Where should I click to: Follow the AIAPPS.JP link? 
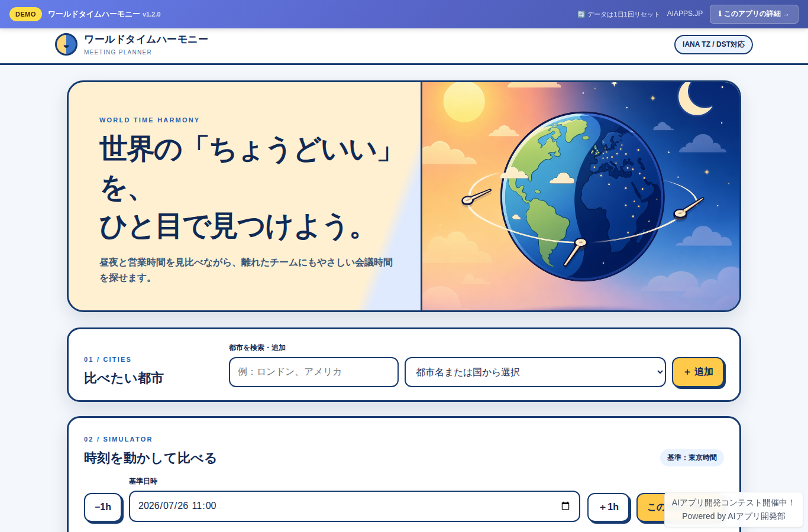(685, 14)
